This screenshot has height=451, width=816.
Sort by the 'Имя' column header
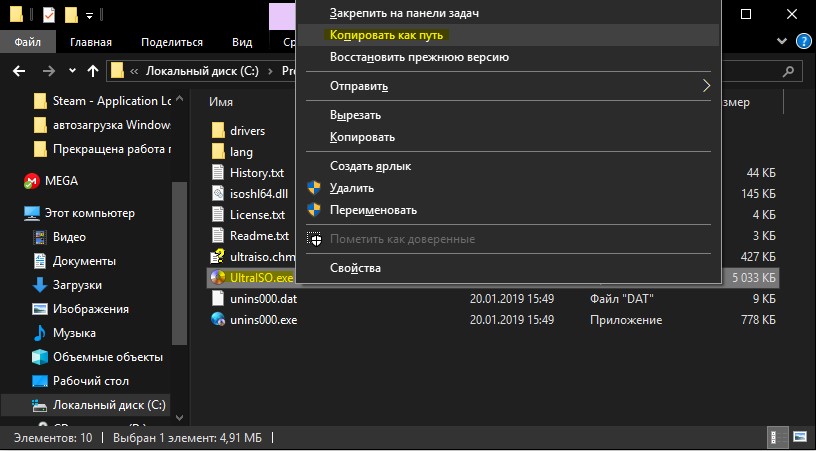(221, 102)
